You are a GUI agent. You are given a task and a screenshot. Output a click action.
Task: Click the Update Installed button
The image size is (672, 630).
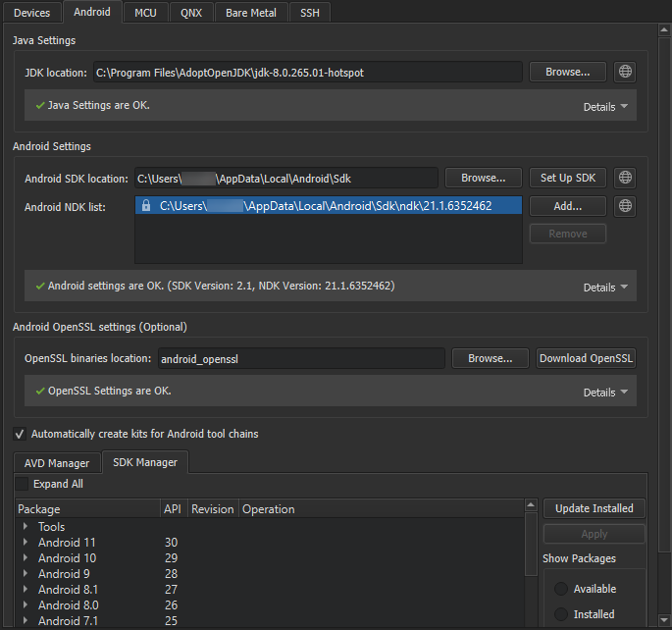point(594,508)
